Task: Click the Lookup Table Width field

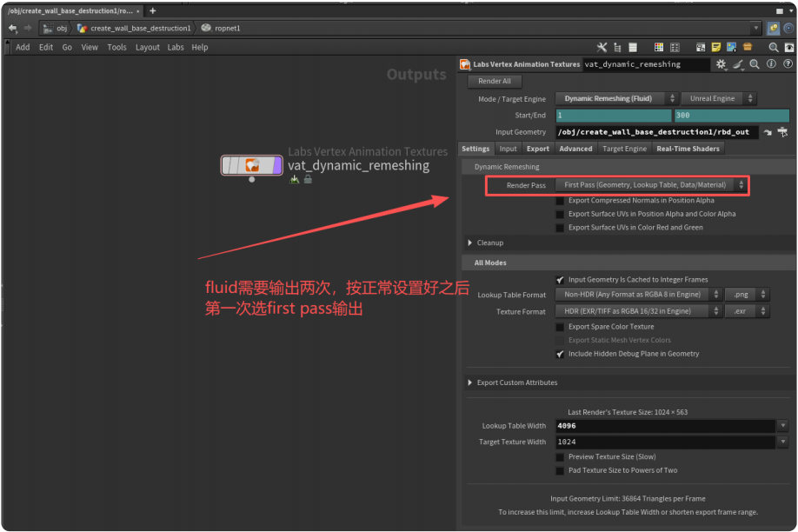Action: point(664,426)
